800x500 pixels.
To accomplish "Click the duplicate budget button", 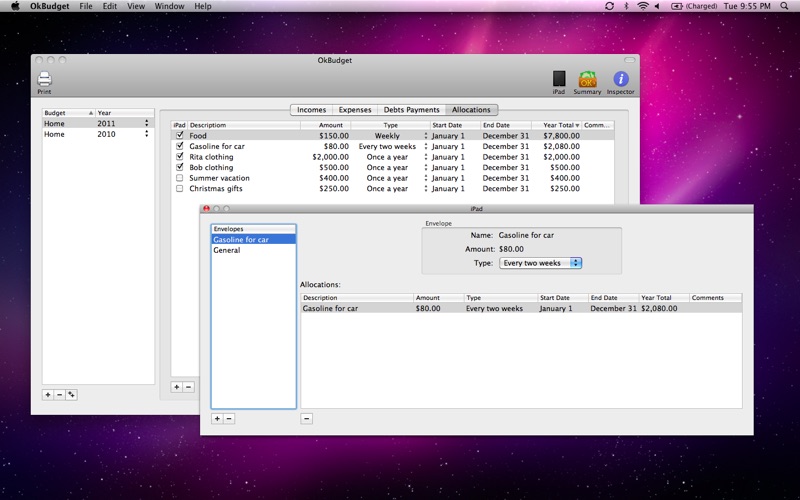I will (71, 394).
